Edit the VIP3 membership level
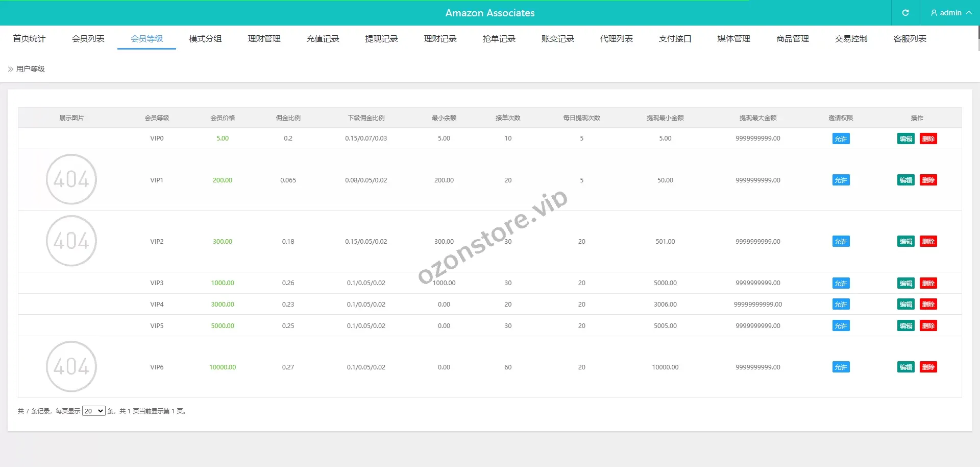 coord(905,283)
